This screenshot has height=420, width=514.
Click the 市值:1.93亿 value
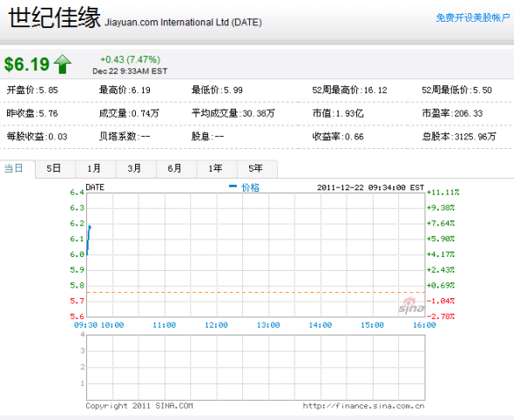pos(338,113)
